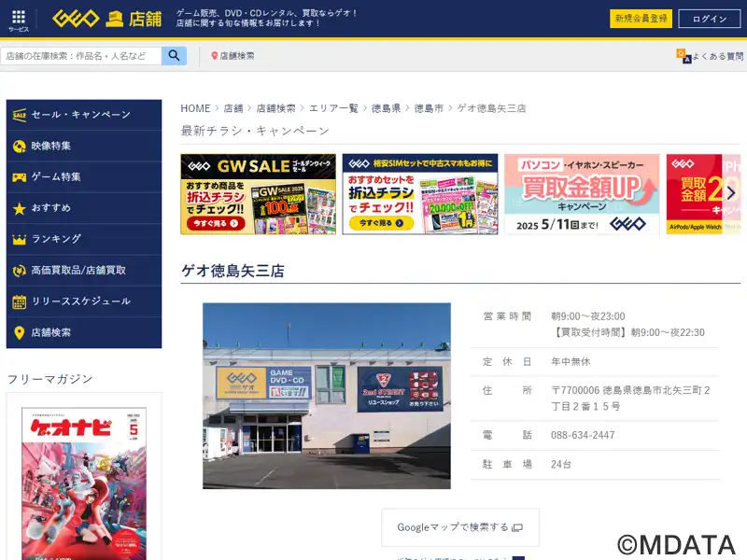Click the Googleマップで検索する button
The width and height of the screenshot is (747, 560).
tap(460, 527)
